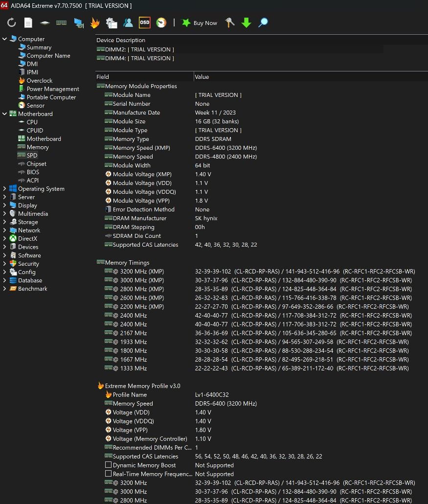The height and width of the screenshot is (504, 428).
Task: Click the Motherboard chip toolbar icon
Action: [x=45, y=23]
